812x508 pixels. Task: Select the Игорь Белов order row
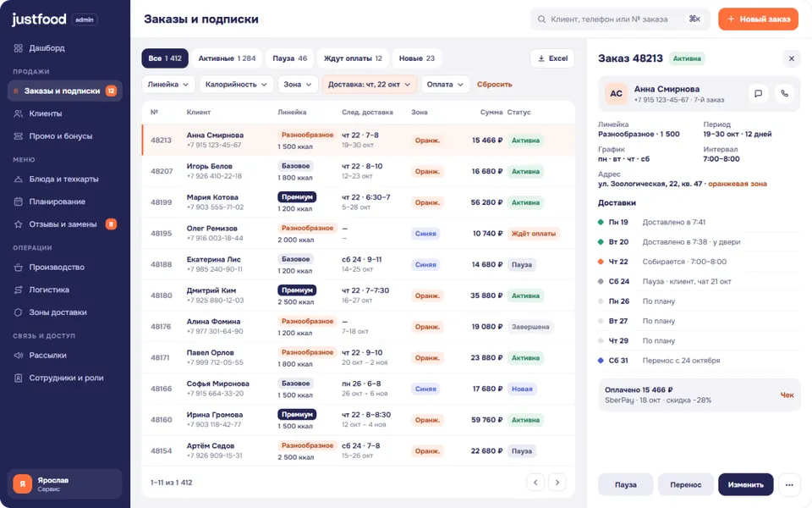click(359, 171)
